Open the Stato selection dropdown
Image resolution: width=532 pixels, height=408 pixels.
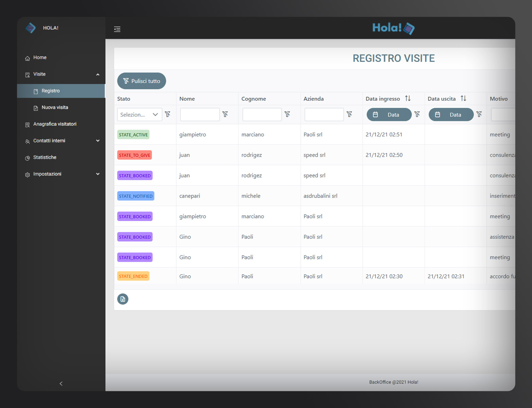click(x=139, y=115)
